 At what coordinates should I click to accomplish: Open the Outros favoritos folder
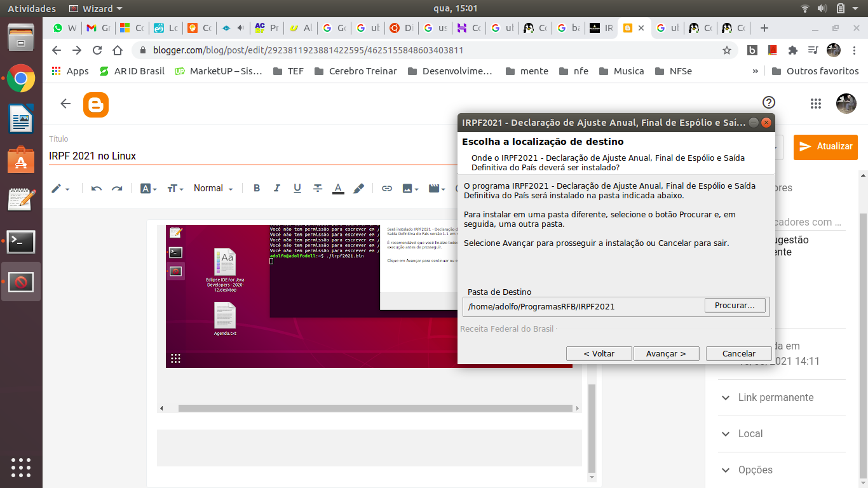point(815,71)
